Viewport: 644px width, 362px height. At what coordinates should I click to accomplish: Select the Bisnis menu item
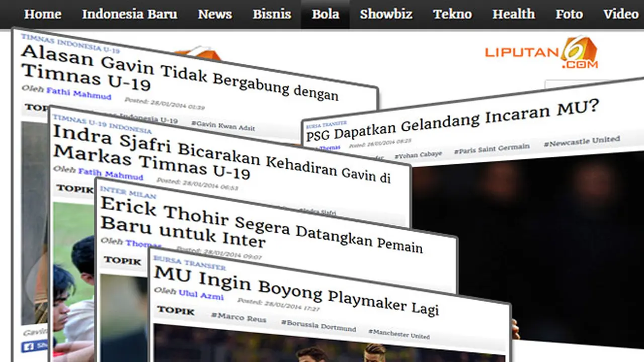272,14
